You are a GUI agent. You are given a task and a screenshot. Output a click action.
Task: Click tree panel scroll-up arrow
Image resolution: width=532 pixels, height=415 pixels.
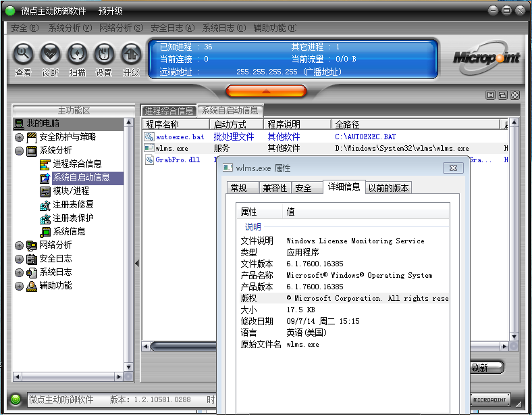tap(128, 122)
